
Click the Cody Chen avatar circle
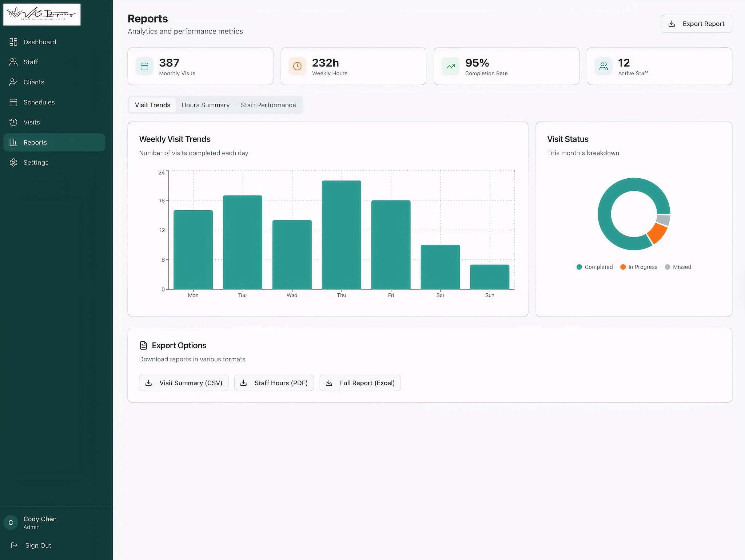click(11, 523)
